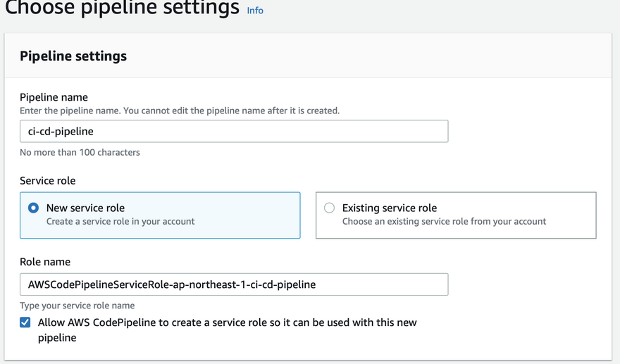Click the 'Service role' section label
Screen dimensions: 620x364
(x=47, y=180)
